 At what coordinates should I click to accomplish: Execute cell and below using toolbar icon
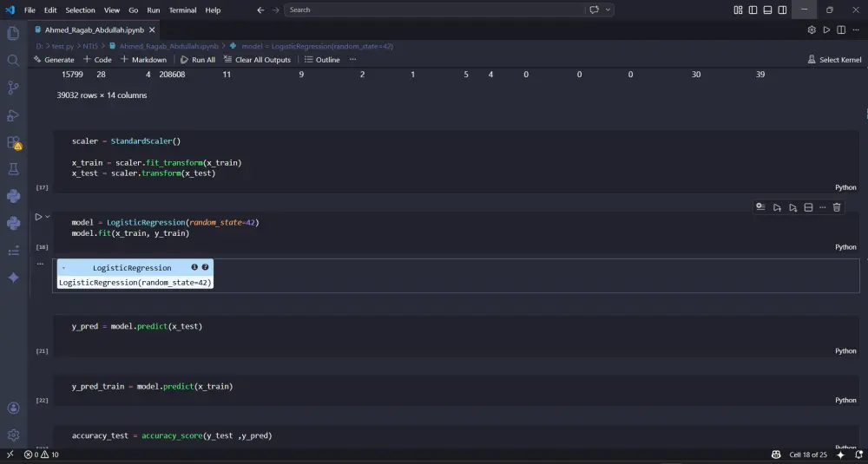[x=792, y=207]
